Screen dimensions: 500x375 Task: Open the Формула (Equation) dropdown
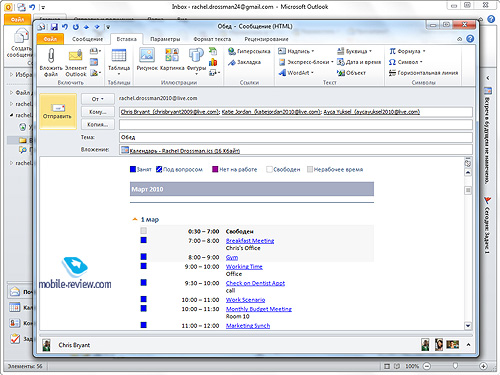point(407,51)
